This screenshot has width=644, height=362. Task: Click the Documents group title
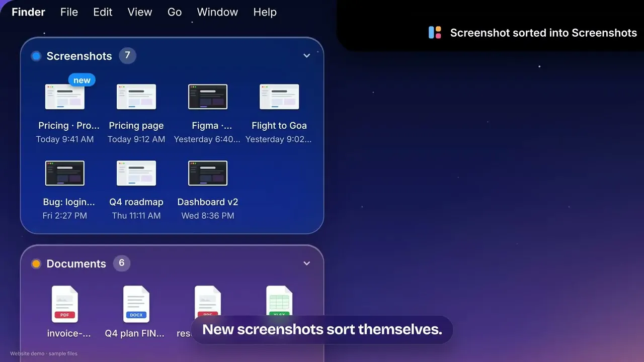click(76, 263)
